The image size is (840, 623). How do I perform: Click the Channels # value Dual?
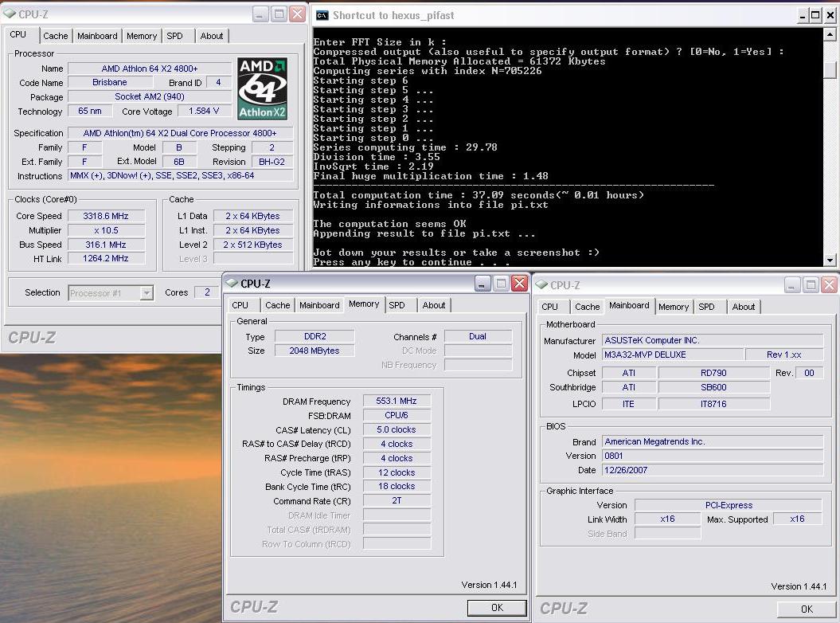click(x=478, y=336)
